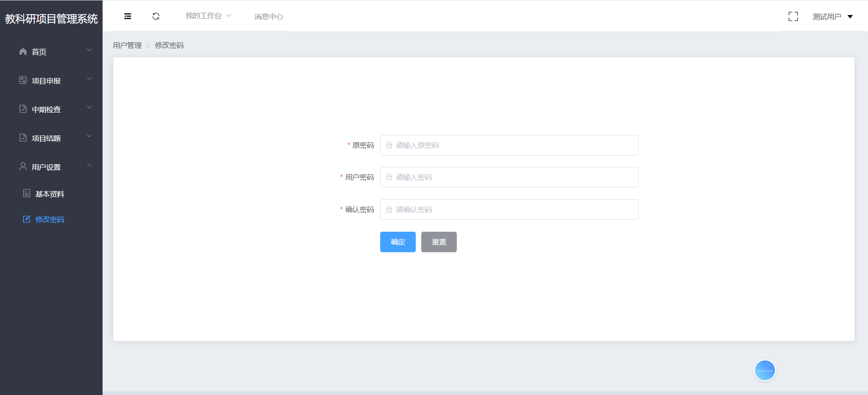The image size is (868, 395).
Task: Expand the 首页 menu chevron
Action: pos(89,50)
